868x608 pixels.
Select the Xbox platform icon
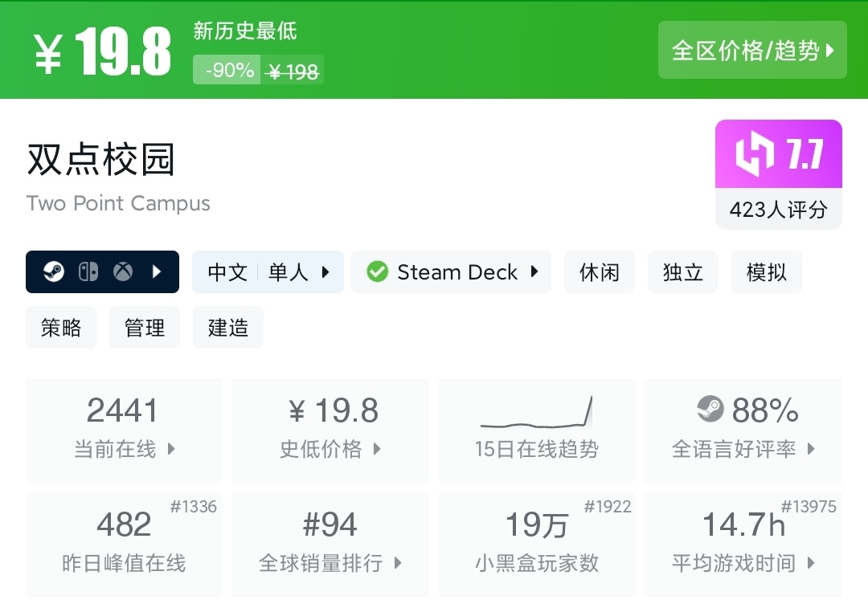coord(125,271)
